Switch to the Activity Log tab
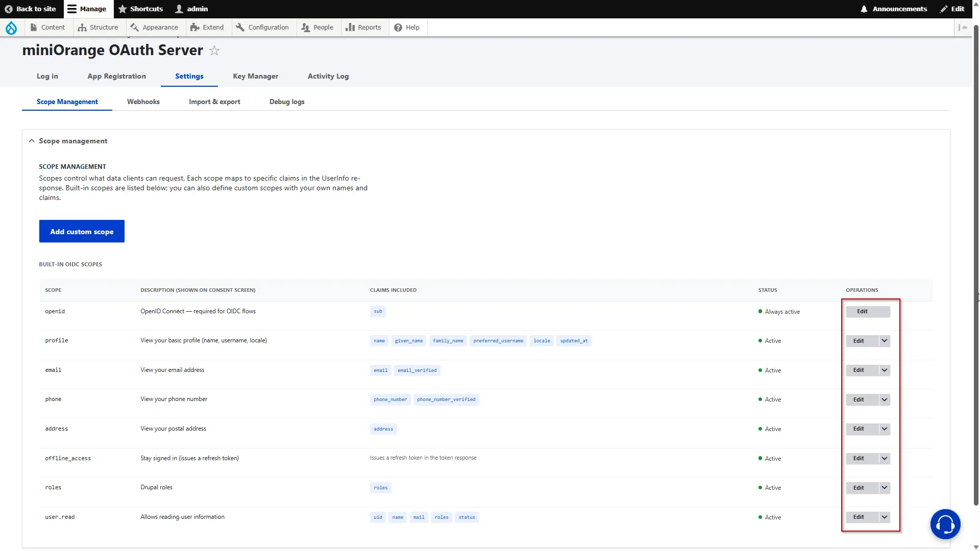This screenshot has height=551, width=980. pyautogui.click(x=328, y=76)
